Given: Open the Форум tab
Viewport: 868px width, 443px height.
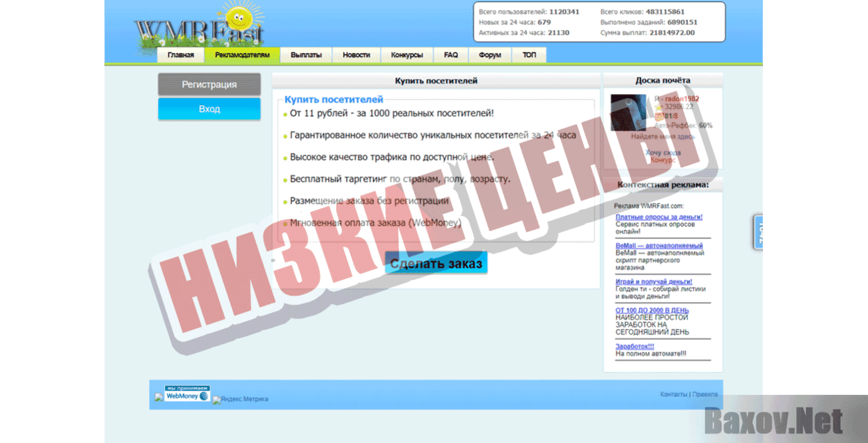Looking at the screenshot, I should (x=489, y=54).
